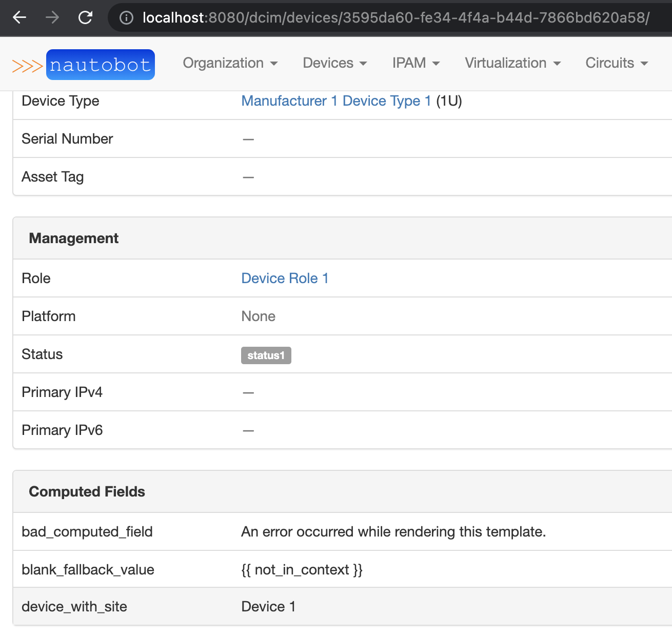The height and width of the screenshot is (635, 672).
Task: Click the Primary IPv4 empty value dash
Action: [x=248, y=392]
